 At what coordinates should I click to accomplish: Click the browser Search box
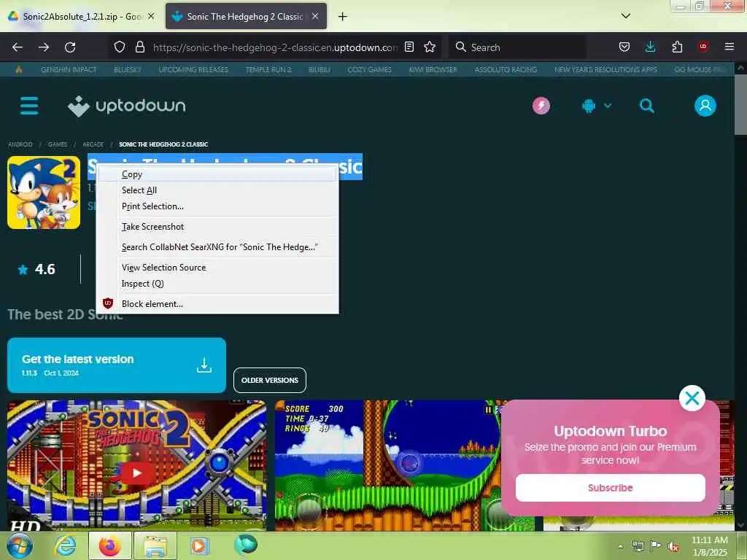click(x=518, y=47)
